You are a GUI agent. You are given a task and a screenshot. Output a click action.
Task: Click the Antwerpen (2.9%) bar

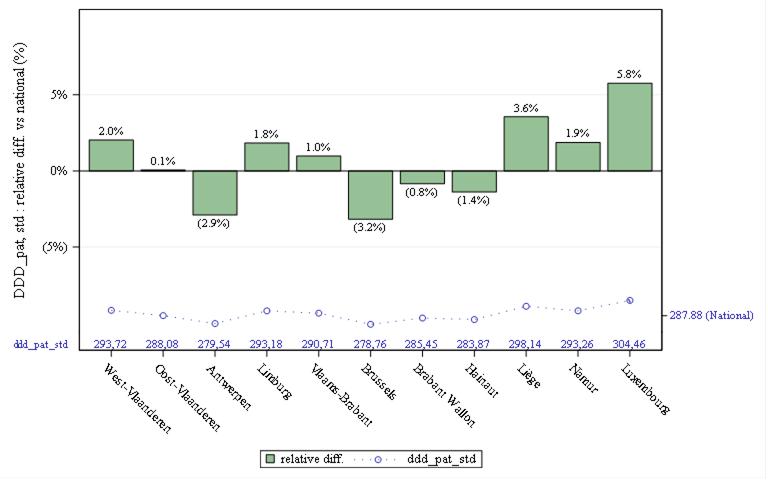pos(215,193)
